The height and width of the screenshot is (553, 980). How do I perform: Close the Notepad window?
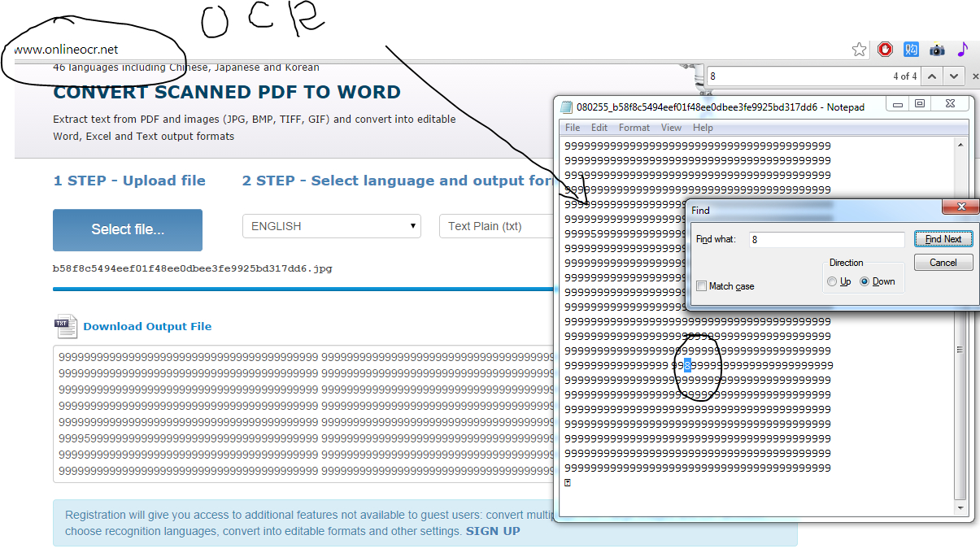(951, 104)
